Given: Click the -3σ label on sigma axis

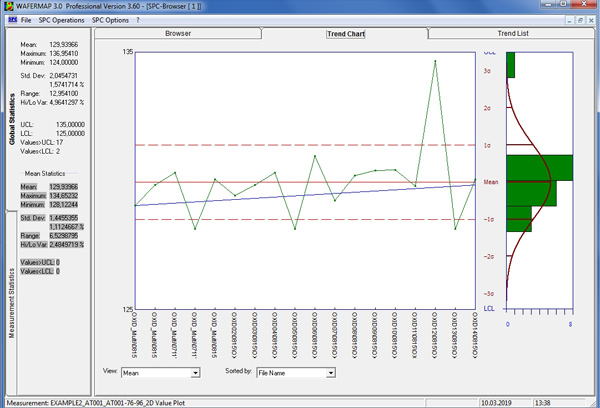Looking at the screenshot, I should click(489, 294).
